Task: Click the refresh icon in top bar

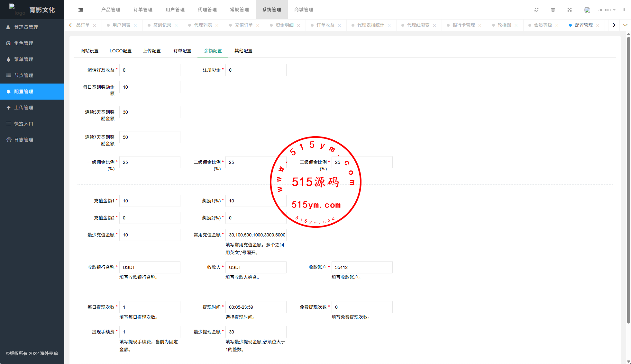Action: pyautogui.click(x=536, y=10)
